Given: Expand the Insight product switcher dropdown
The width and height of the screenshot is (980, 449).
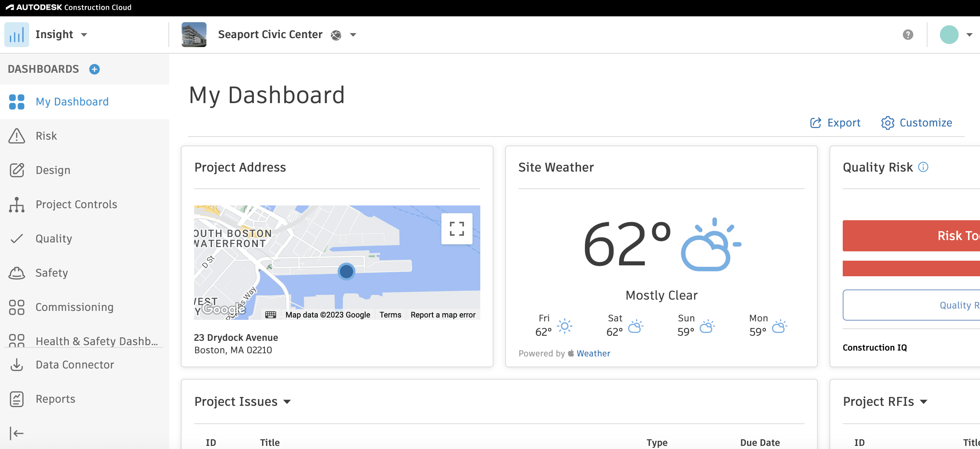Looking at the screenshot, I should [x=84, y=35].
